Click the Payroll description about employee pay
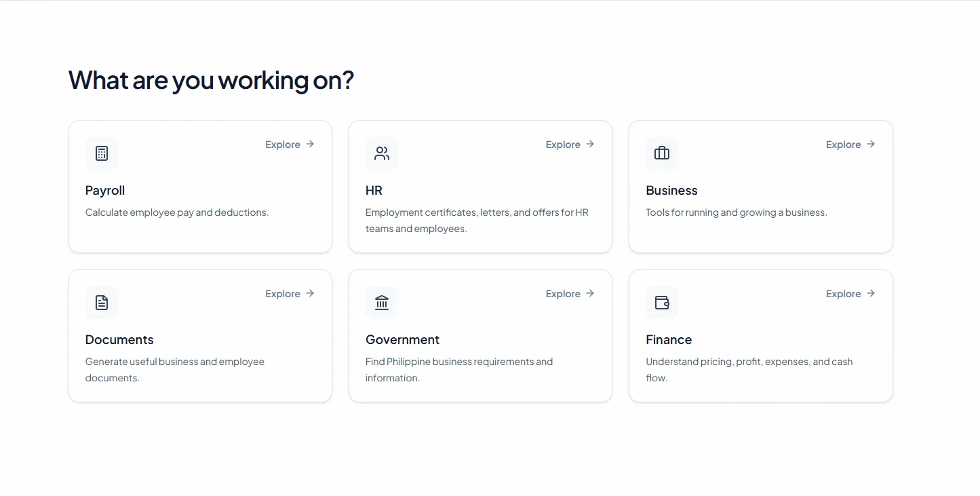Viewport: 980px width, 496px height. pyautogui.click(x=177, y=212)
